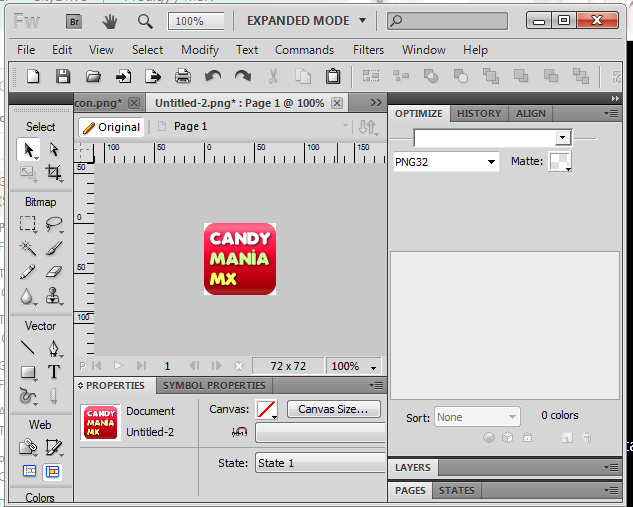Pick the Line tool
Screen dimensions: 633x507
pyautogui.click(x=28, y=348)
